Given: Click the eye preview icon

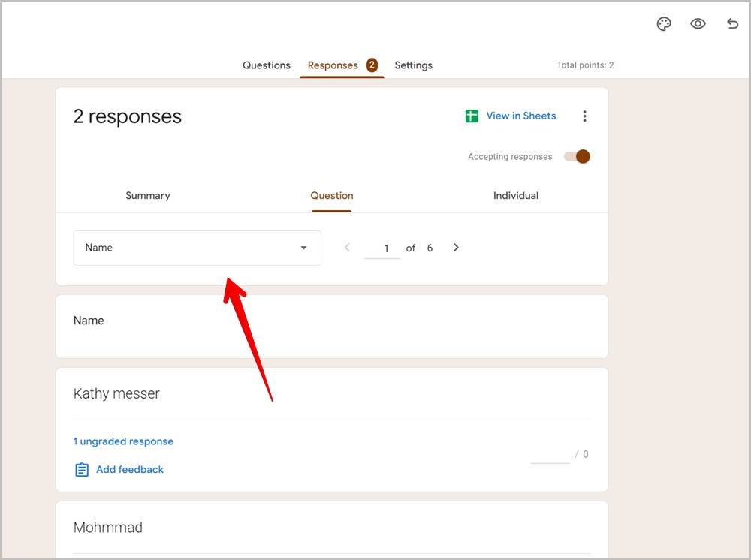Looking at the screenshot, I should pos(698,23).
